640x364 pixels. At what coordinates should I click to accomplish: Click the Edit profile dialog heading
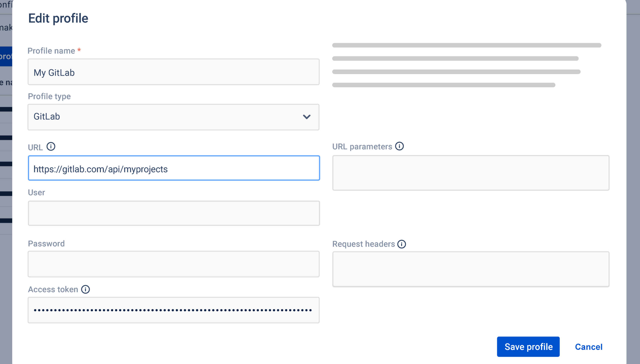(58, 18)
